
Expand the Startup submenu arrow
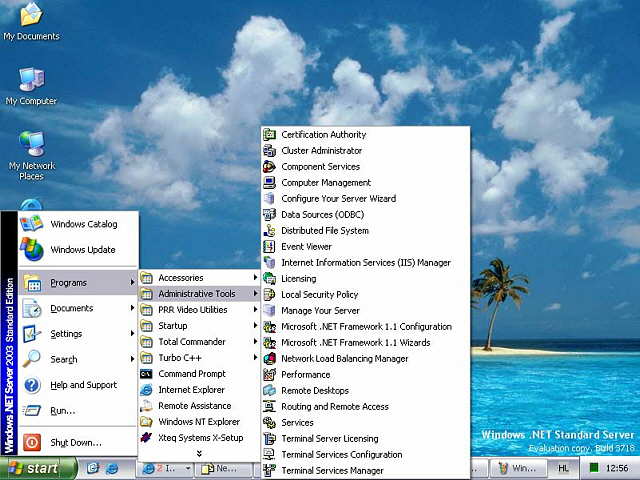click(x=255, y=325)
